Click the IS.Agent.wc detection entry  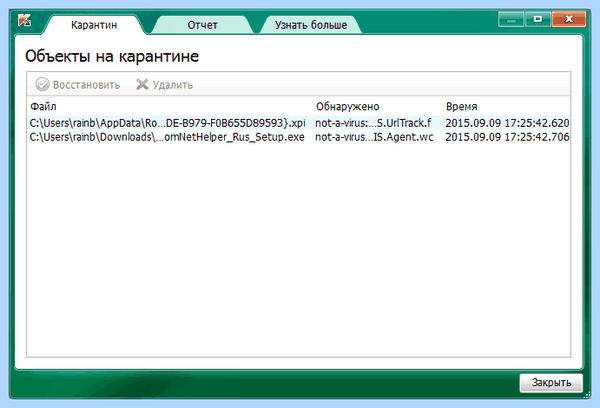[374, 137]
